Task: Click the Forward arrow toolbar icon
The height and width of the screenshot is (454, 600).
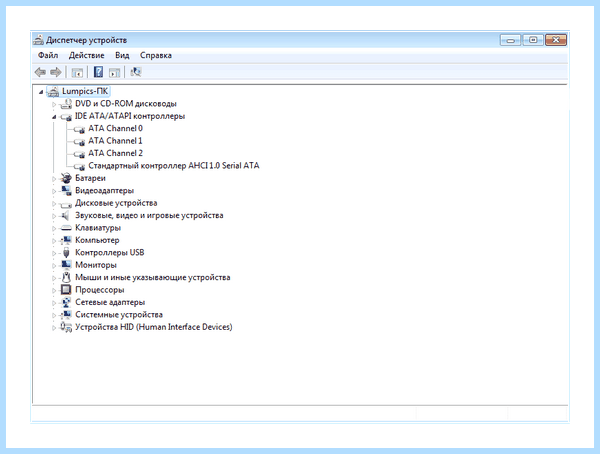Action: point(56,72)
